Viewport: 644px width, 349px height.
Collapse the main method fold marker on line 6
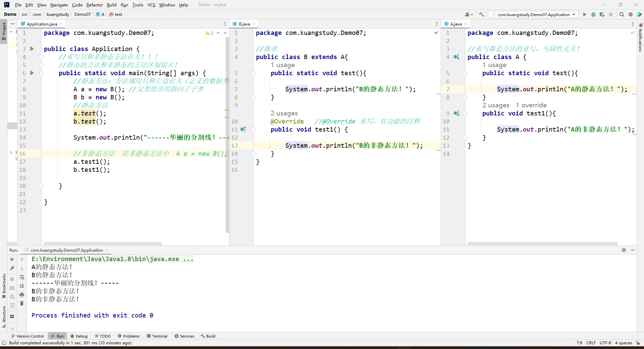coord(42,73)
